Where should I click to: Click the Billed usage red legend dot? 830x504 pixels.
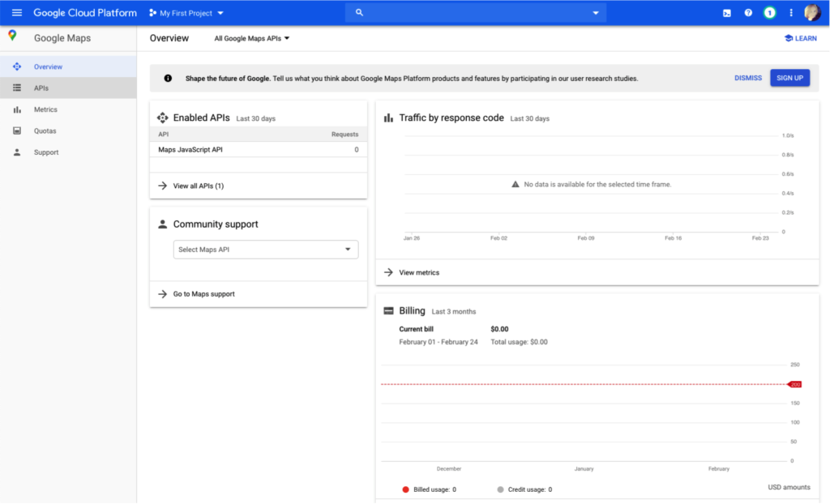tap(405, 489)
